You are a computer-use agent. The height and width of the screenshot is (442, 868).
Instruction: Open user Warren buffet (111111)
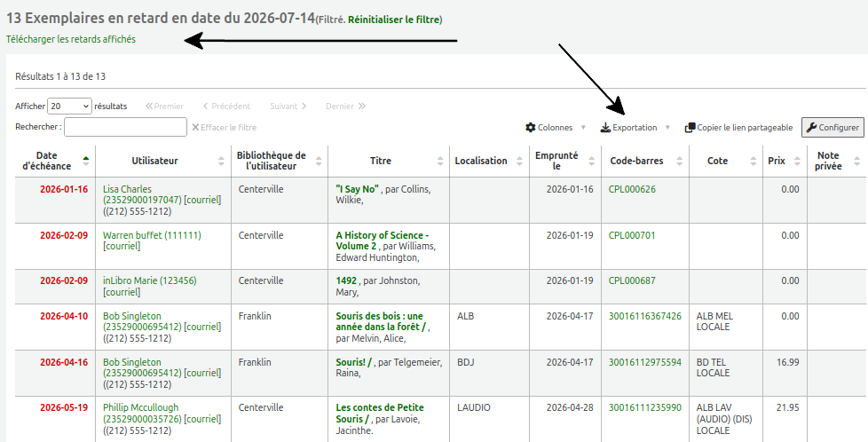click(x=152, y=235)
